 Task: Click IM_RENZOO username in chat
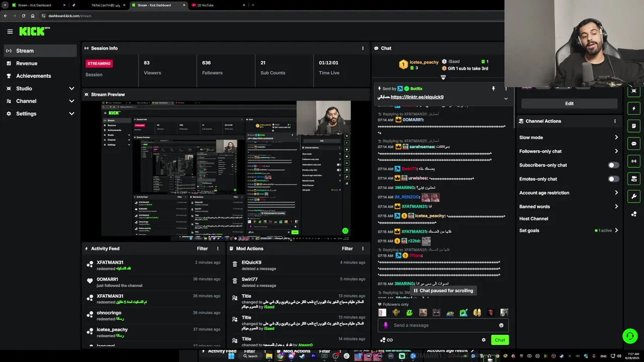(407, 197)
